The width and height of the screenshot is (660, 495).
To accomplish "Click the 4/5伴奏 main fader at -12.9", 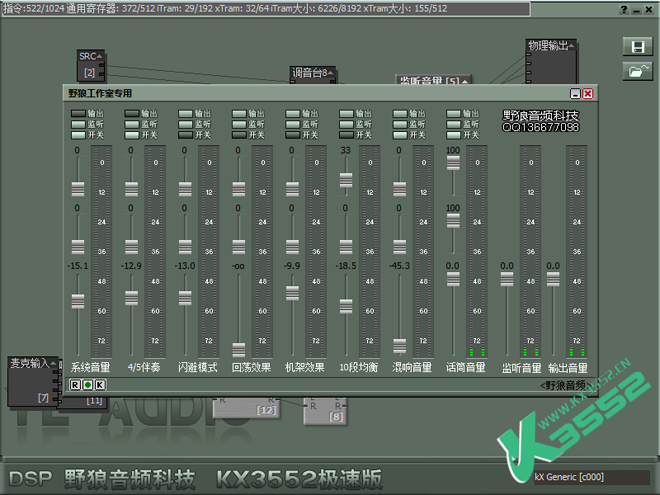I will (132, 298).
